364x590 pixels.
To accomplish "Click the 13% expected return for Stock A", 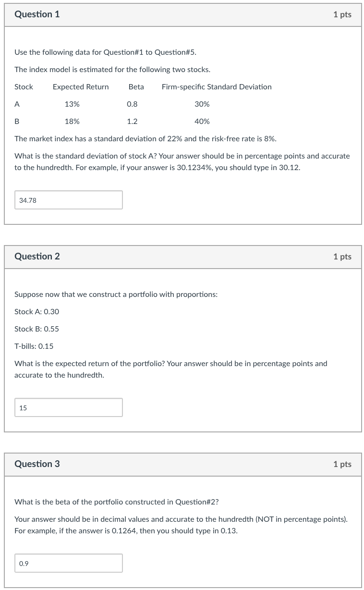I will coord(72,104).
